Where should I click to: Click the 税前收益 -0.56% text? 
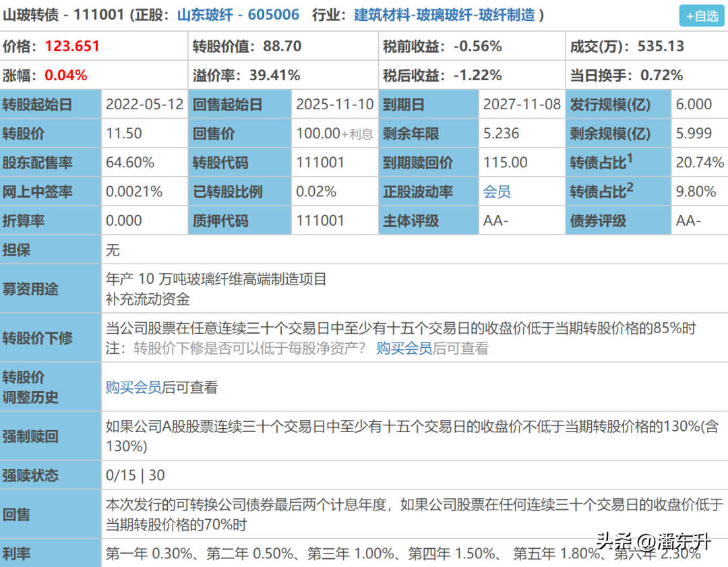(x=442, y=46)
